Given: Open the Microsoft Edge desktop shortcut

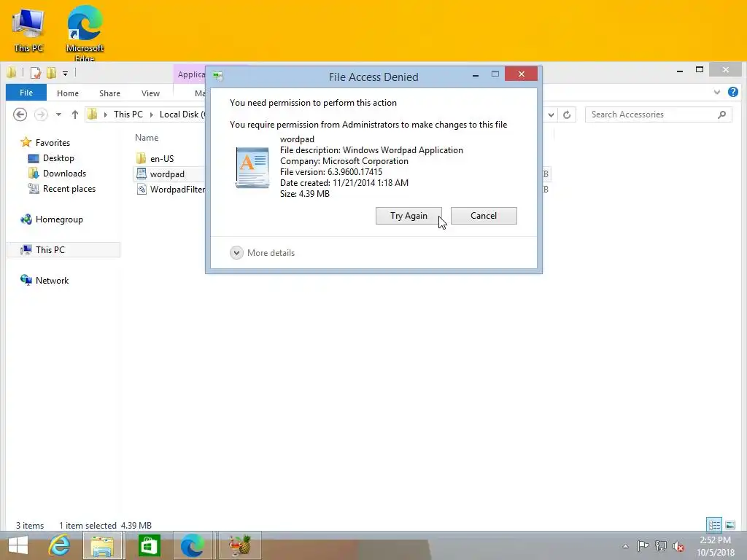Looking at the screenshot, I should (85, 32).
